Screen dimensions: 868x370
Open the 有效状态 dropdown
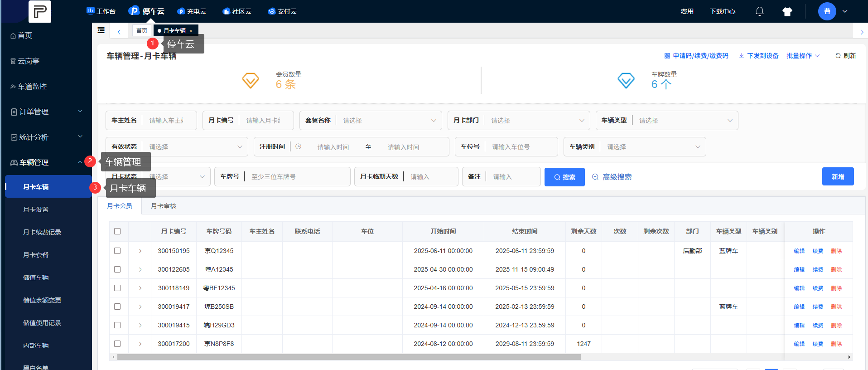pos(177,147)
